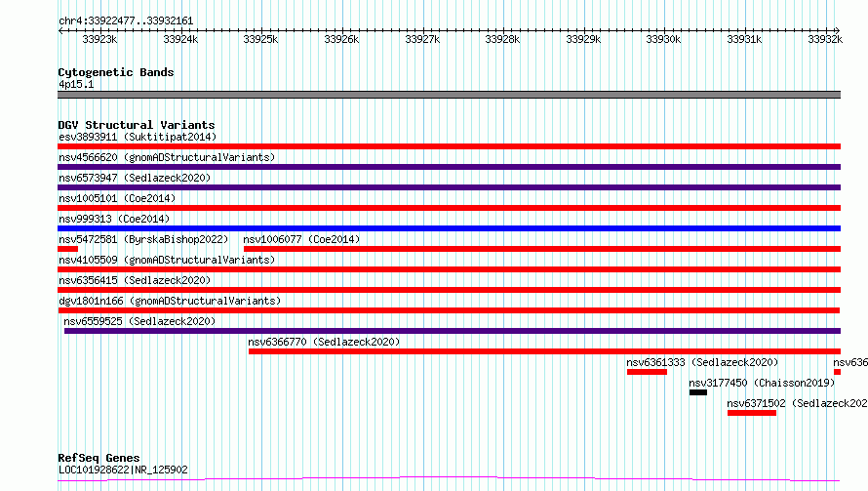Click the 33931k ruler position
This screenshot has height=491, width=868.
click(744, 39)
